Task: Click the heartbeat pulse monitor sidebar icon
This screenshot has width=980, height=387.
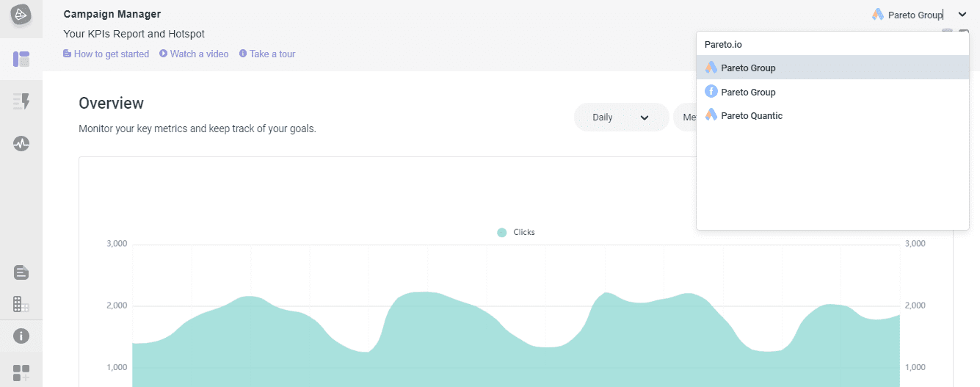Action: pos(21,144)
